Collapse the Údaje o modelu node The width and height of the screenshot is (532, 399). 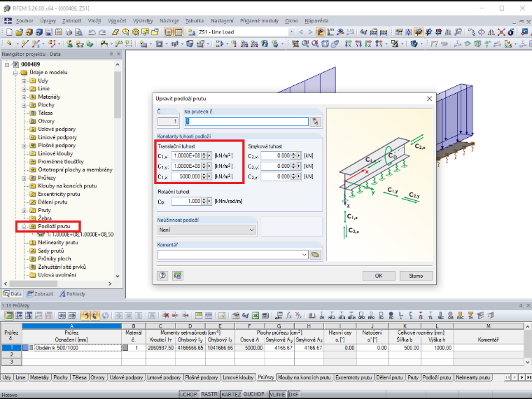(x=15, y=73)
